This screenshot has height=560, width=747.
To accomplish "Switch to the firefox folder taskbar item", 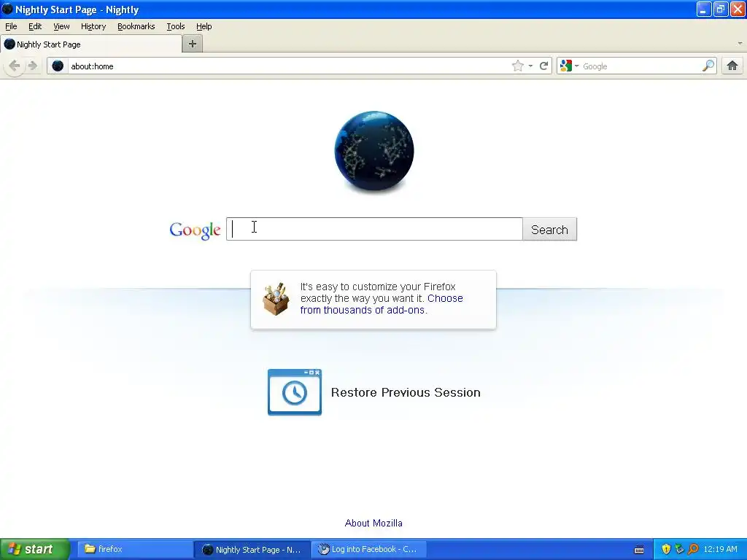I will click(135, 549).
